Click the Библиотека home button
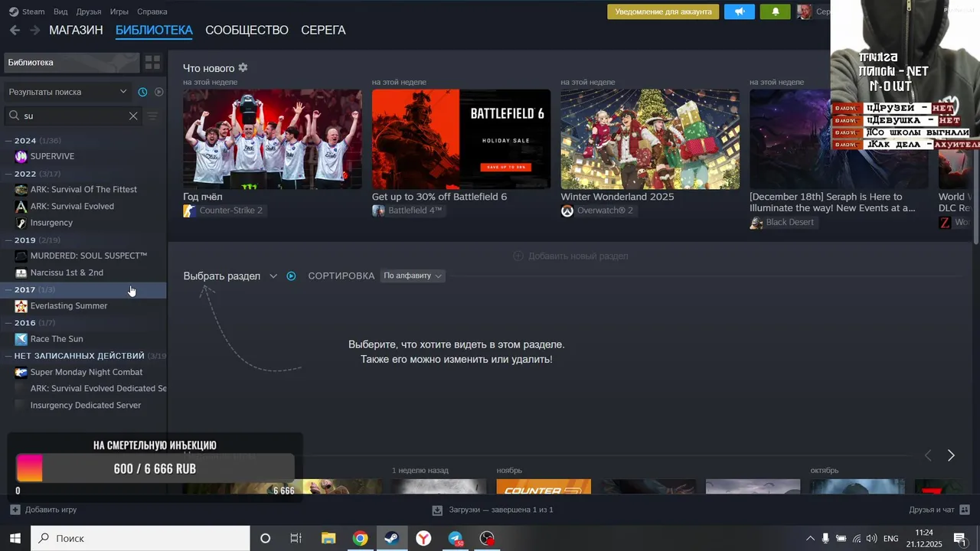This screenshot has height=551, width=980. coord(72,62)
